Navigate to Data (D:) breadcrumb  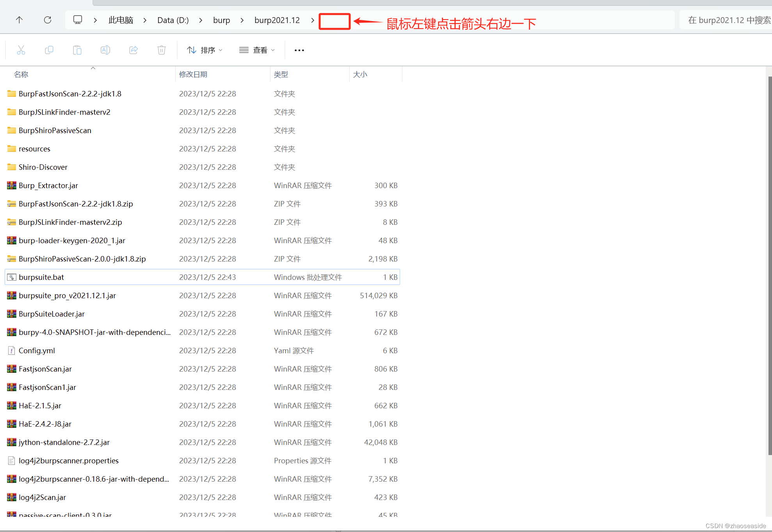point(173,20)
